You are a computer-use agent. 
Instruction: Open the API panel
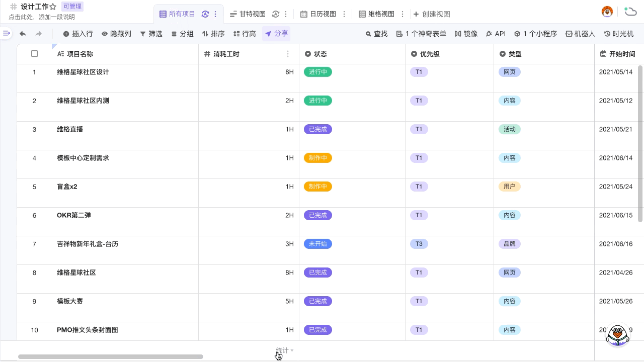496,34
